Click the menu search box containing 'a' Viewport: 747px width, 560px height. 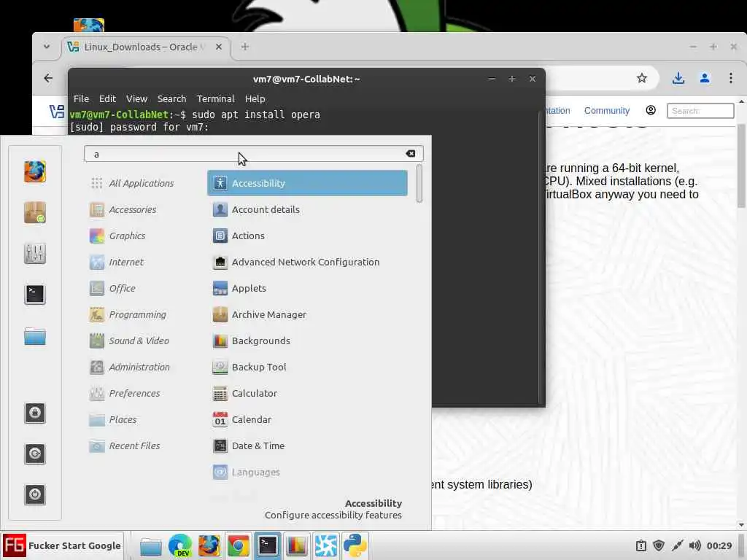pyautogui.click(x=253, y=154)
